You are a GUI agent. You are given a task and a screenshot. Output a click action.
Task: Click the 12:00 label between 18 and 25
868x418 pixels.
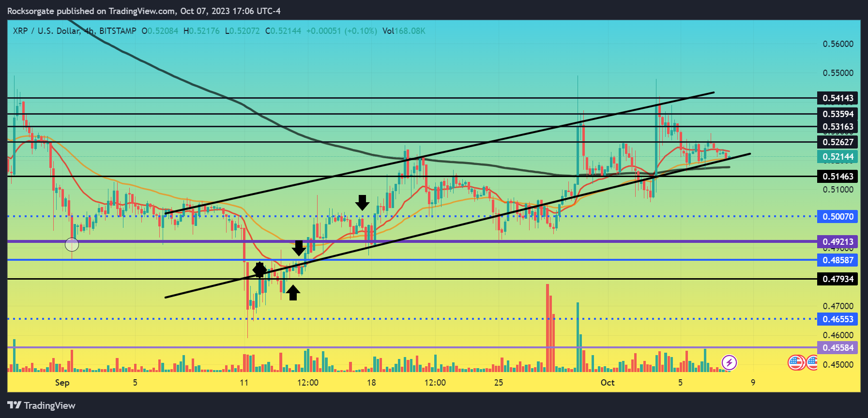(x=435, y=383)
